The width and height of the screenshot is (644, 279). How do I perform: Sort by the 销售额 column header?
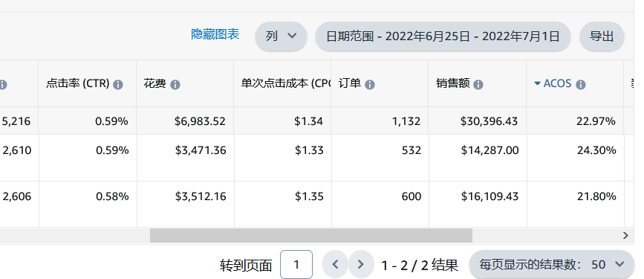tap(453, 83)
